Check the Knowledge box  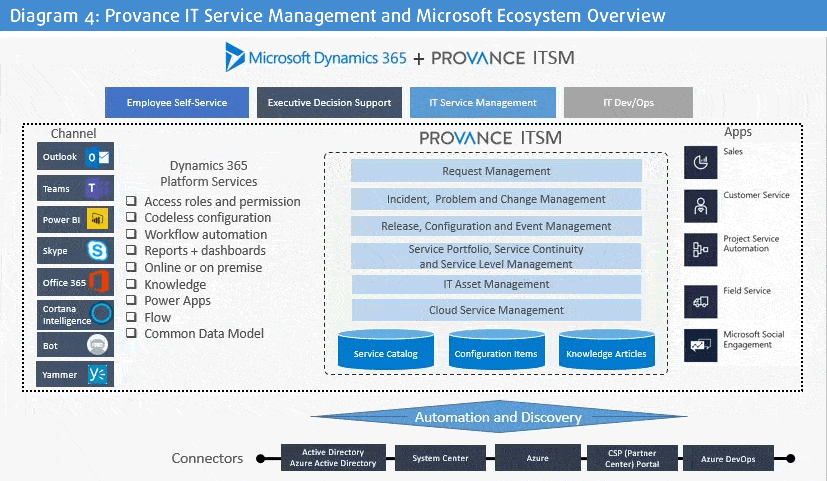[131, 284]
